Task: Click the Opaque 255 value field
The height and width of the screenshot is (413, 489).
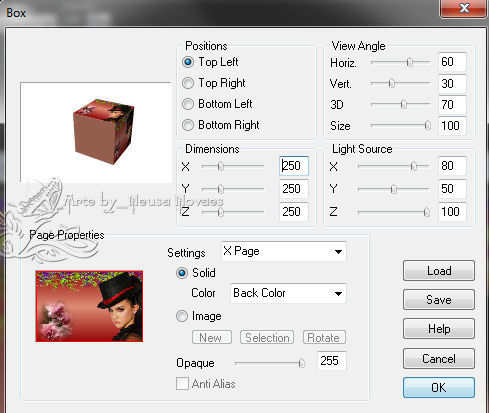Action: 332,361
